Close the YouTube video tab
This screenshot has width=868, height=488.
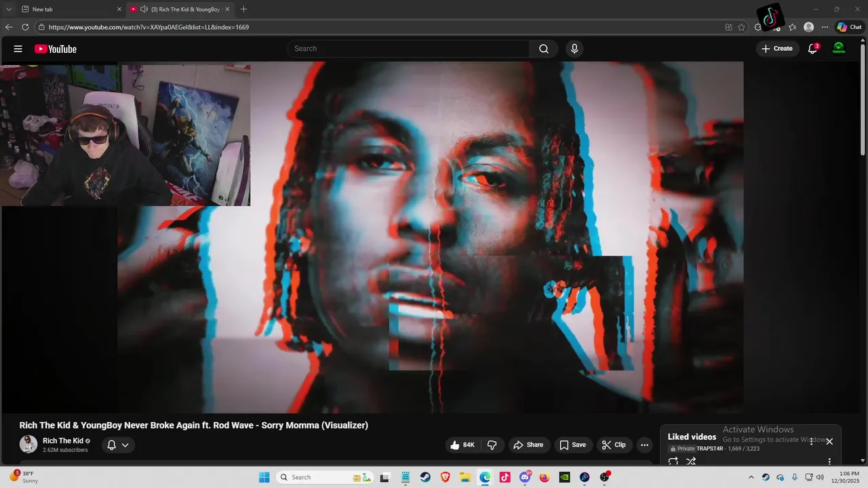[227, 9]
